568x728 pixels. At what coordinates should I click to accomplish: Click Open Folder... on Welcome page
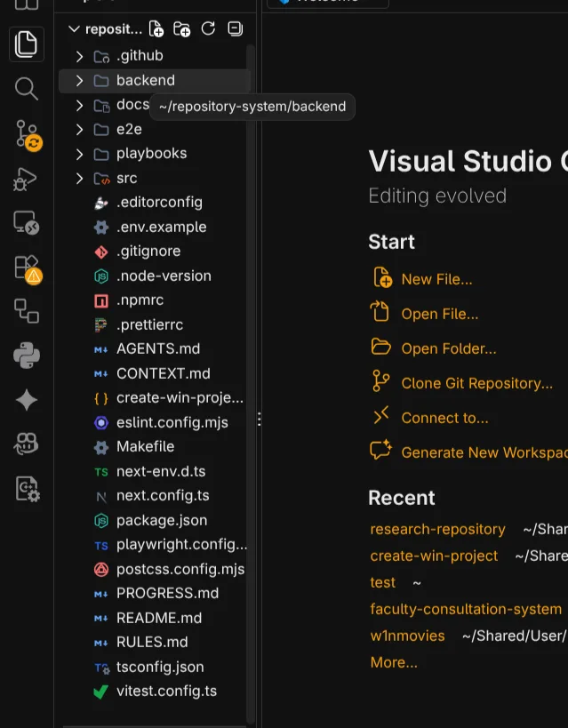click(449, 348)
